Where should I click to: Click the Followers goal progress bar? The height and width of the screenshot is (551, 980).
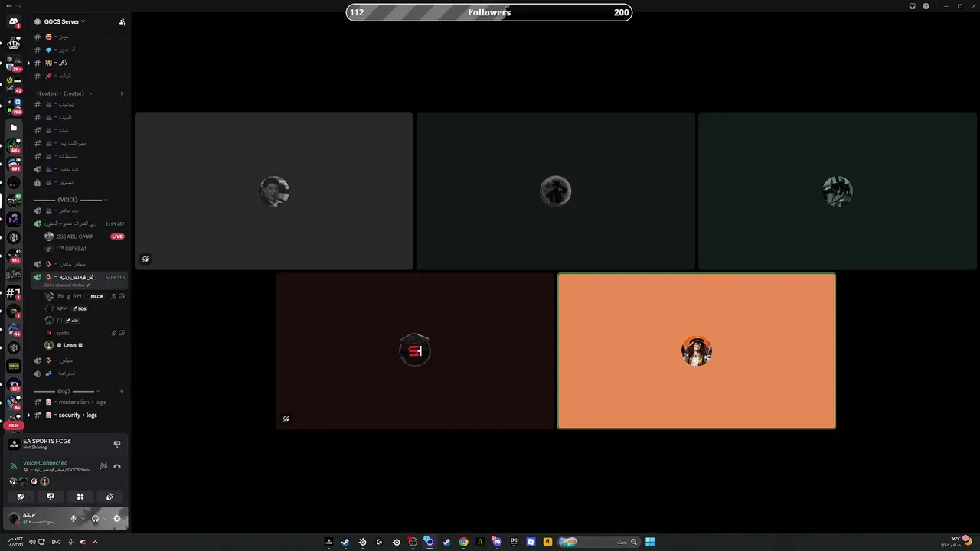point(489,12)
